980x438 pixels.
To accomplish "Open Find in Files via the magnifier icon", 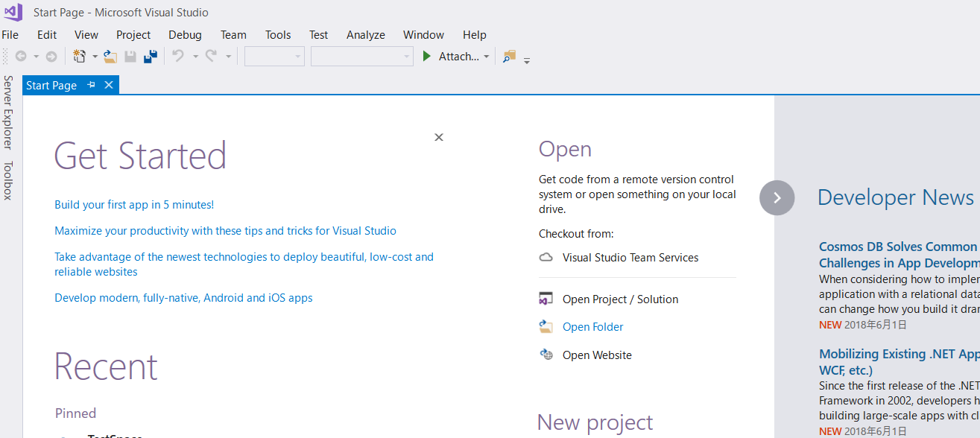I will pos(508,56).
